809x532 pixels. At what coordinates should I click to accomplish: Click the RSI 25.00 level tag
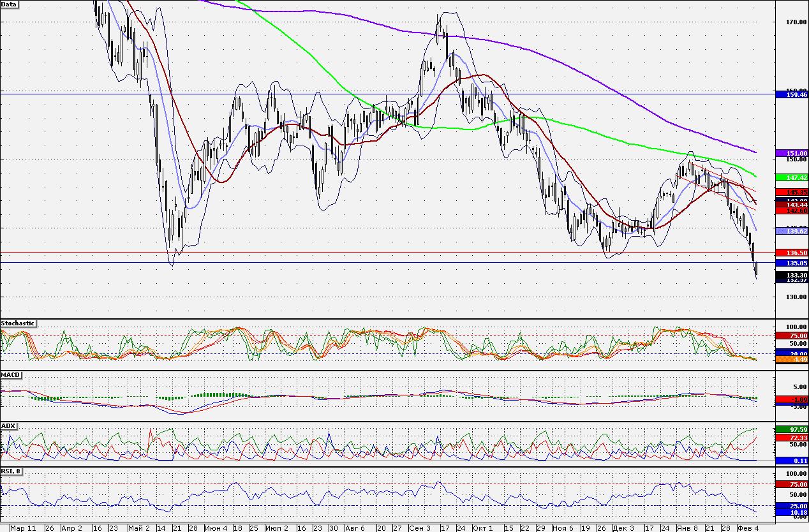[x=792, y=506]
